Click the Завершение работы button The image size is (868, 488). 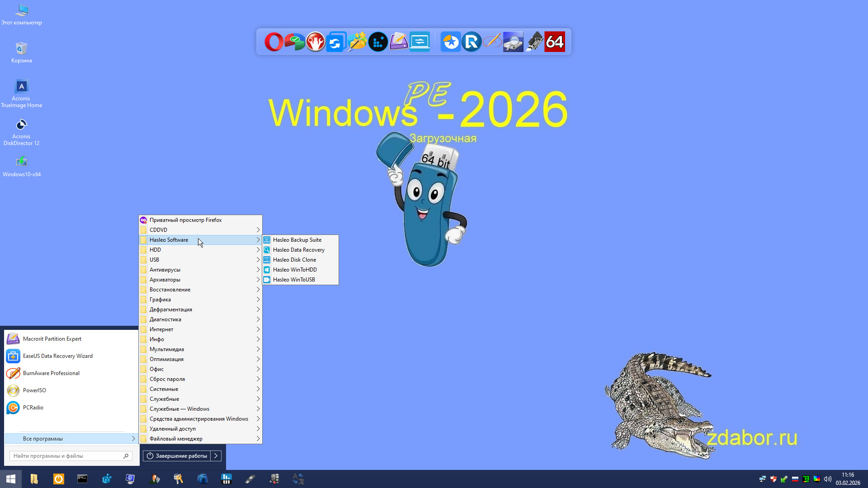(177, 456)
